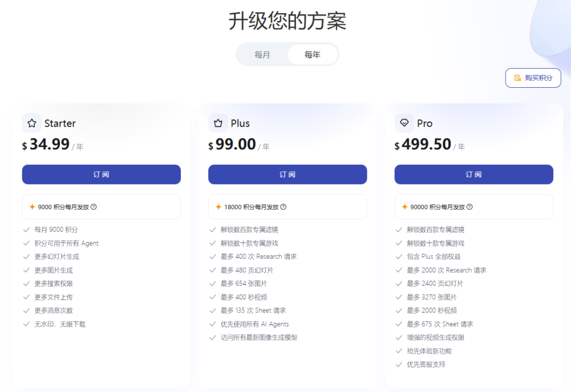Screen dimensions: 571x392
Task: Open help icon next to 18000 积分每月发放
Action: pos(283,207)
